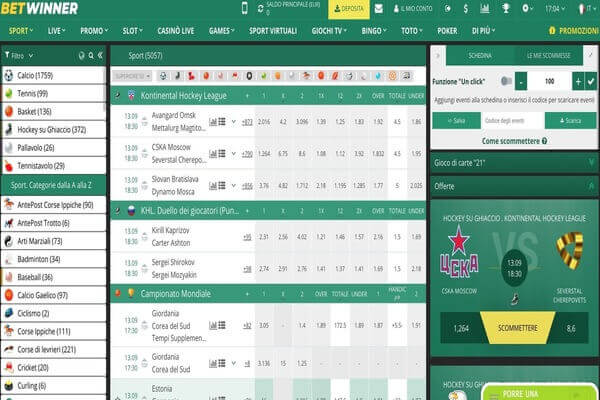Switch to LE MIE SCOMMESSE tab

[x=548, y=56]
